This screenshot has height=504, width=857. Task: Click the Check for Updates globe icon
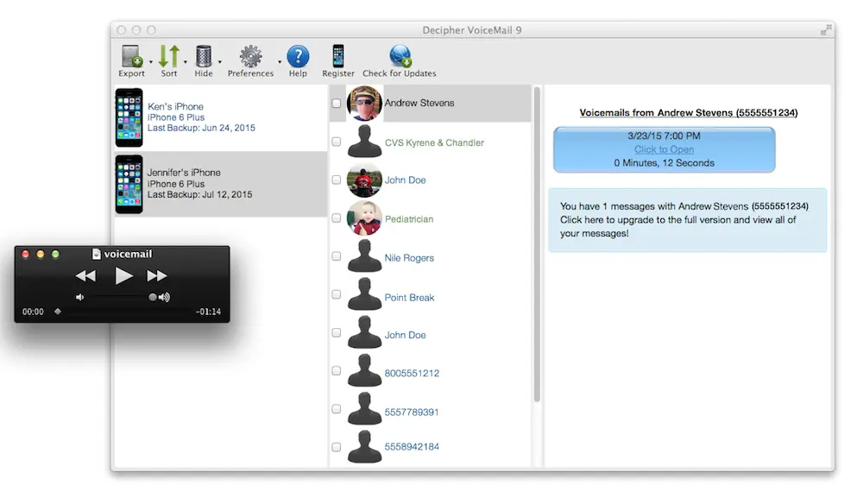click(400, 57)
